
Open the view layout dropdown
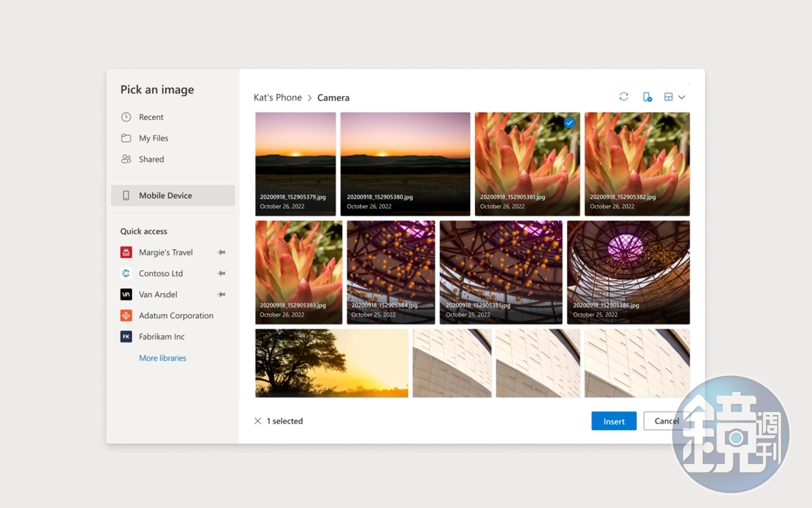click(674, 97)
